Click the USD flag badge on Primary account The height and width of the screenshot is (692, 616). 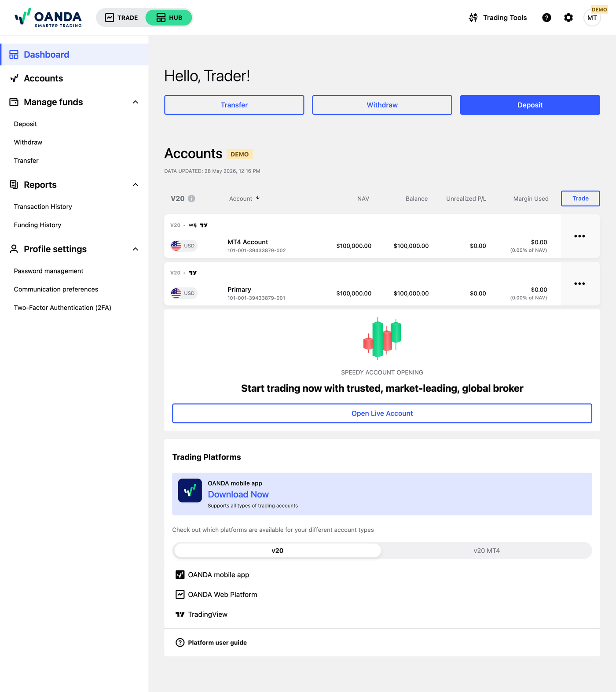pos(184,293)
